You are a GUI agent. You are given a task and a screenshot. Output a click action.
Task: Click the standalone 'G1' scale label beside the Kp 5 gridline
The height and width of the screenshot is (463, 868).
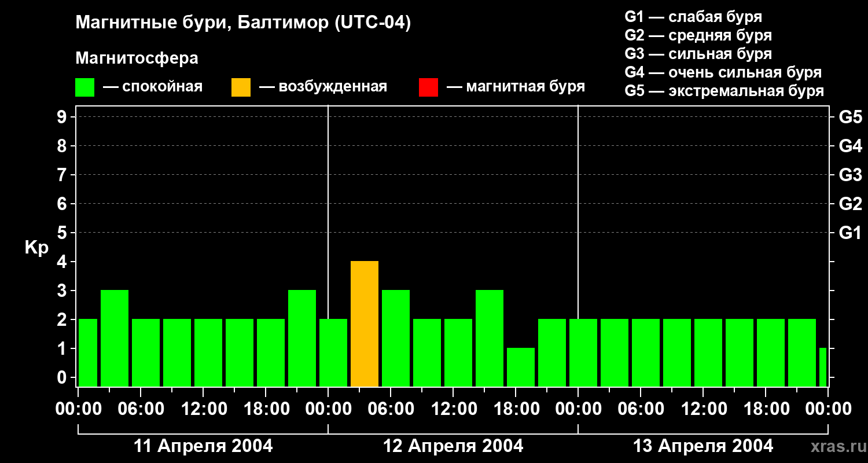click(x=851, y=233)
